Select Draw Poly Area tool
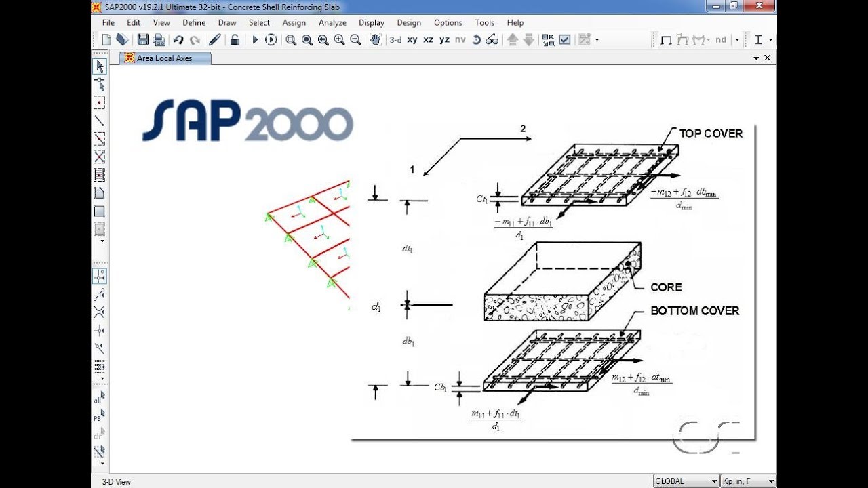Image resolution: width=868 pixels, height=488 pixels. click(100, 193)
